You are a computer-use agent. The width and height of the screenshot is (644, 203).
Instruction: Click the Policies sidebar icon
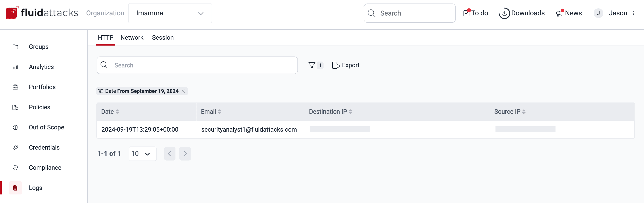(x=15, y=107)
